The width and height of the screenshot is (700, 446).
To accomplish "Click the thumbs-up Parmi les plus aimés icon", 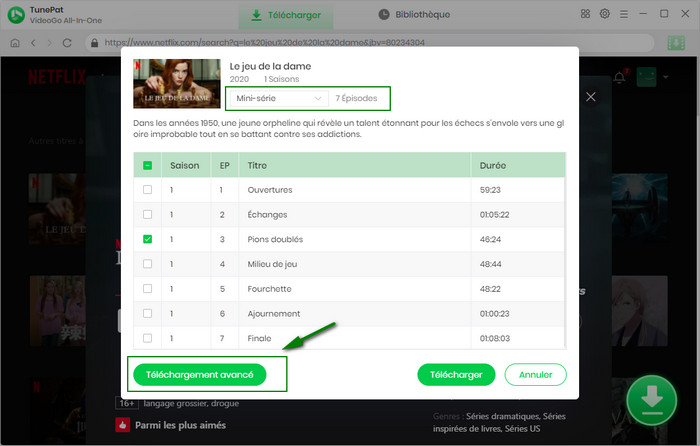I will [122, 425].
